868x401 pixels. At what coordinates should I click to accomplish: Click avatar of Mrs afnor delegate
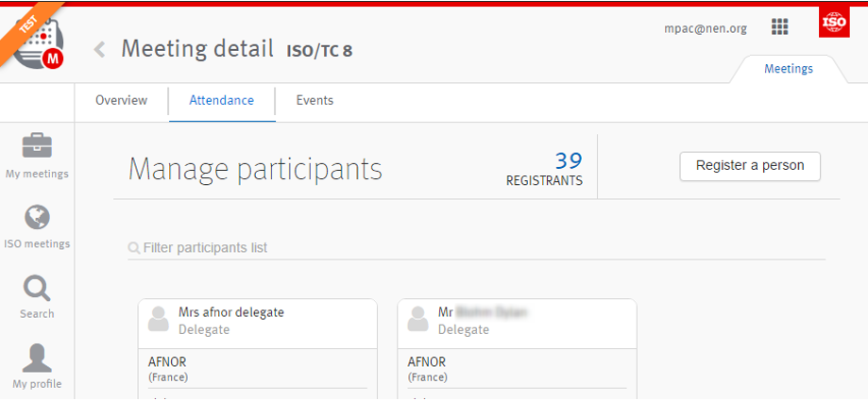(x=159, y=319)
